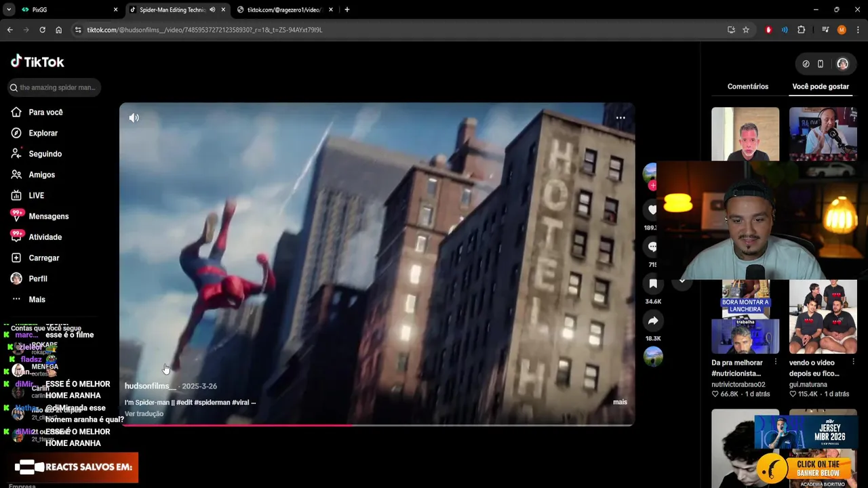Click nutrivictorabrao02 username

[x=738, y=385]
